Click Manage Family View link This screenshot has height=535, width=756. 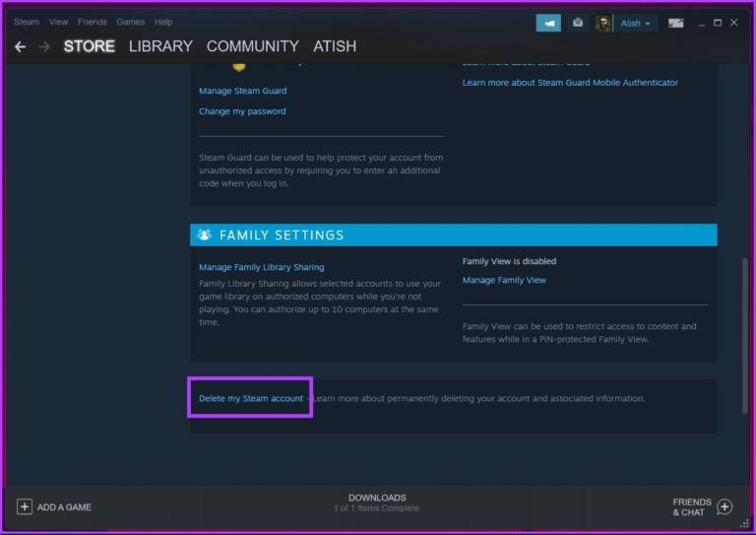[x=504, y=280]
